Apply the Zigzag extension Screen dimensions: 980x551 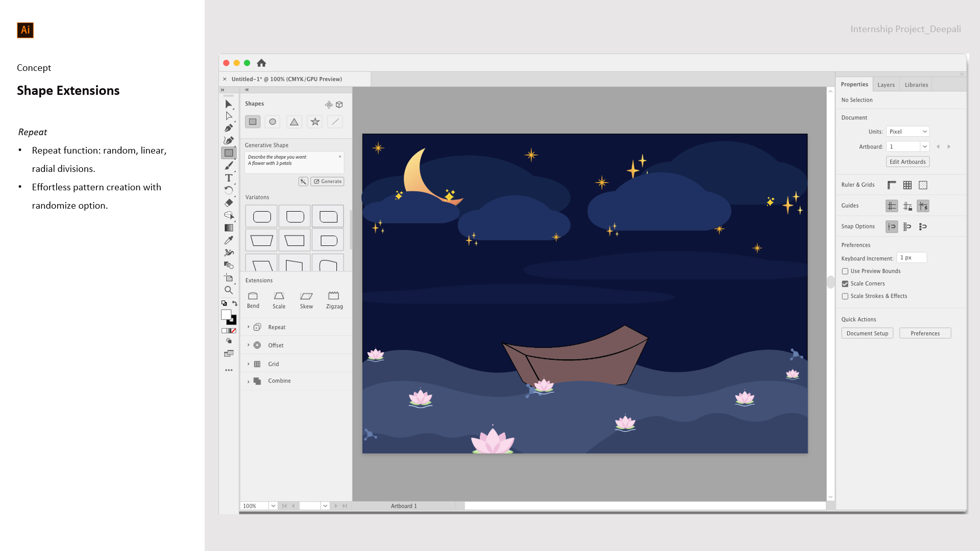point(334,296)
